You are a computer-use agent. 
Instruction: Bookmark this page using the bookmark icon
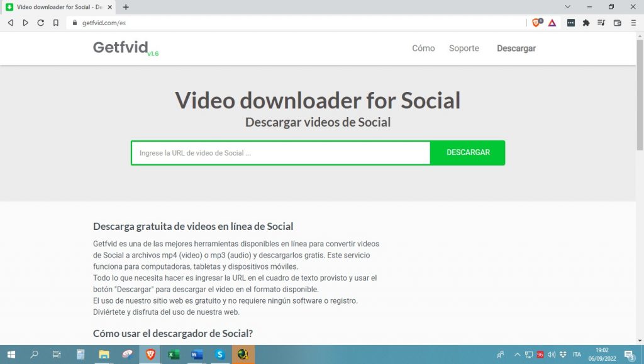56,23
